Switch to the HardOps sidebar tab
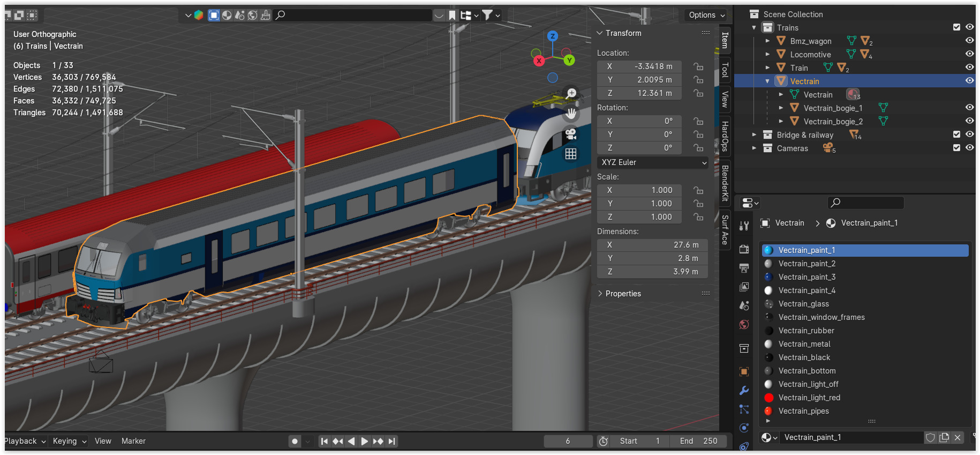Screen dimensions: 980x455 [725, 136]
